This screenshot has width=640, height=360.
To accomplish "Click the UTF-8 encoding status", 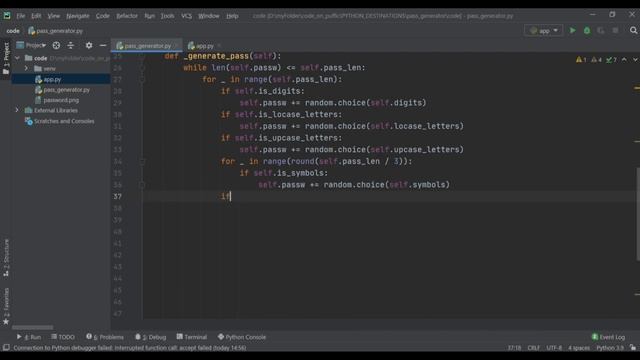I will coord(554,348).
